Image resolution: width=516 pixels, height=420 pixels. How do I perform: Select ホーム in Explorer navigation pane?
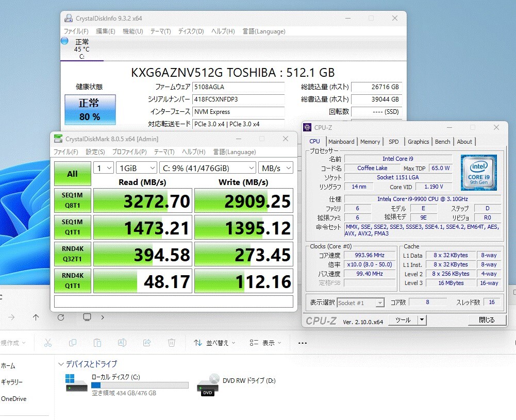pos(8,365)
